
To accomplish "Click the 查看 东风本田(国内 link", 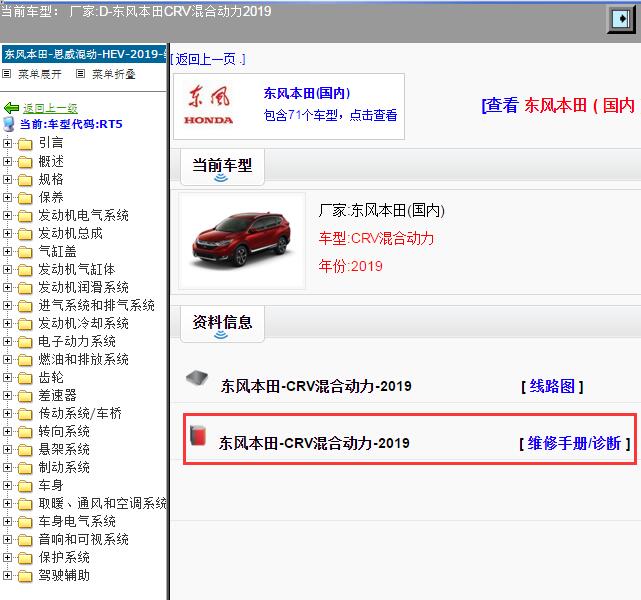I will (558, 105).
